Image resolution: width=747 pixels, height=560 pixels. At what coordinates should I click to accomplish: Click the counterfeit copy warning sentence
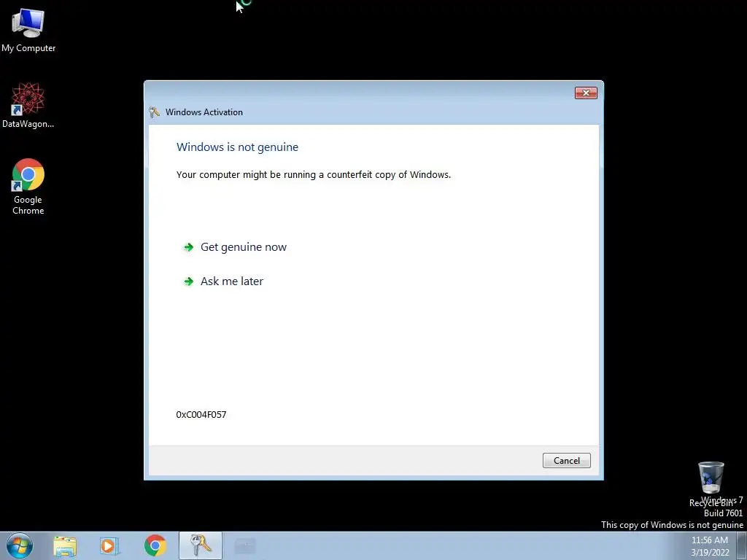pyautogui.click(x=314, y=175)
